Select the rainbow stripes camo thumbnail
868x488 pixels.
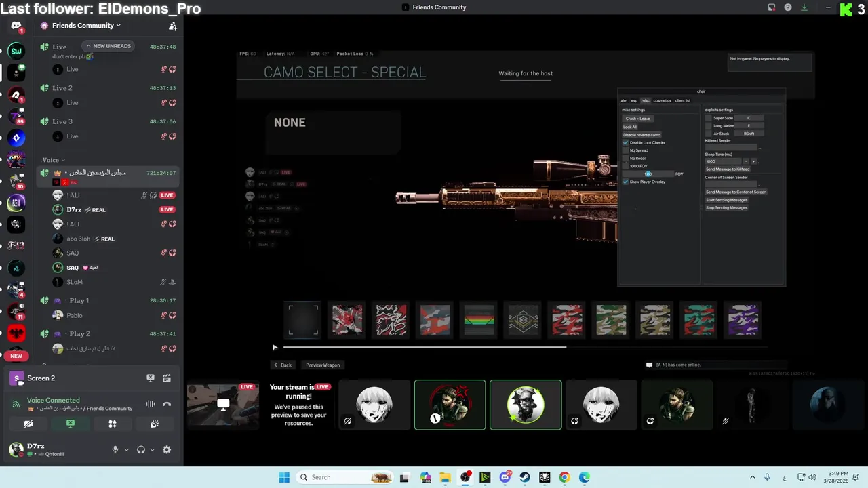coord(479,319)
